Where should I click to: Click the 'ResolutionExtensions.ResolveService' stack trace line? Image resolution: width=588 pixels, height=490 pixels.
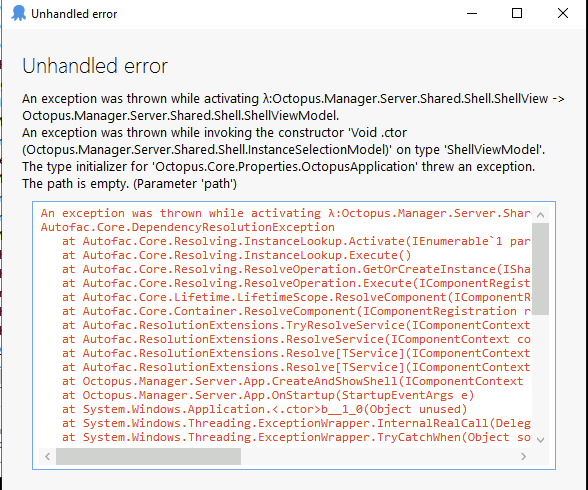pyautogui.click(x=296, y=339)
